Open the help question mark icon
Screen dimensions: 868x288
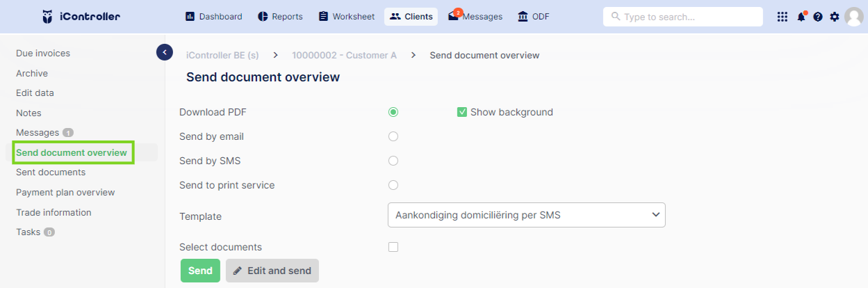coord(818,17)
